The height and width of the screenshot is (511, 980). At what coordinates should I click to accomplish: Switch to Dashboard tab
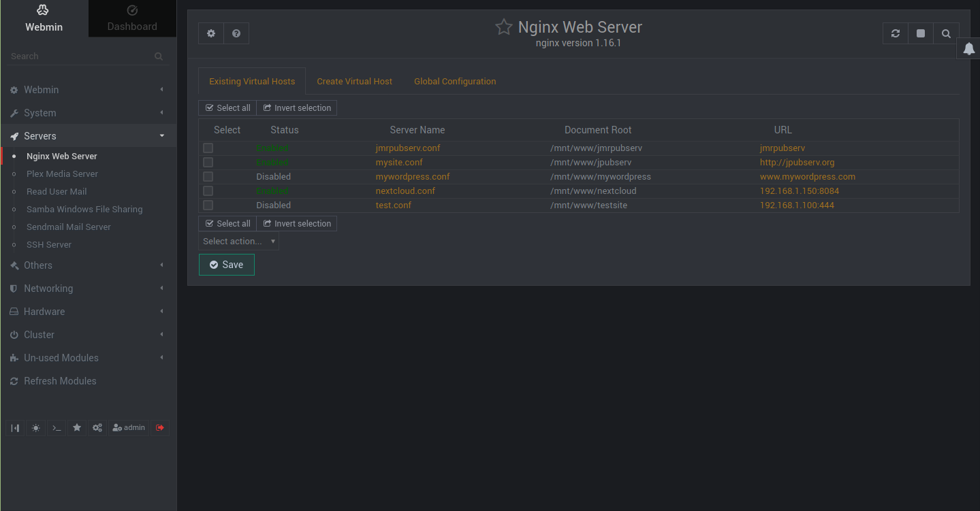click(132, 18)
